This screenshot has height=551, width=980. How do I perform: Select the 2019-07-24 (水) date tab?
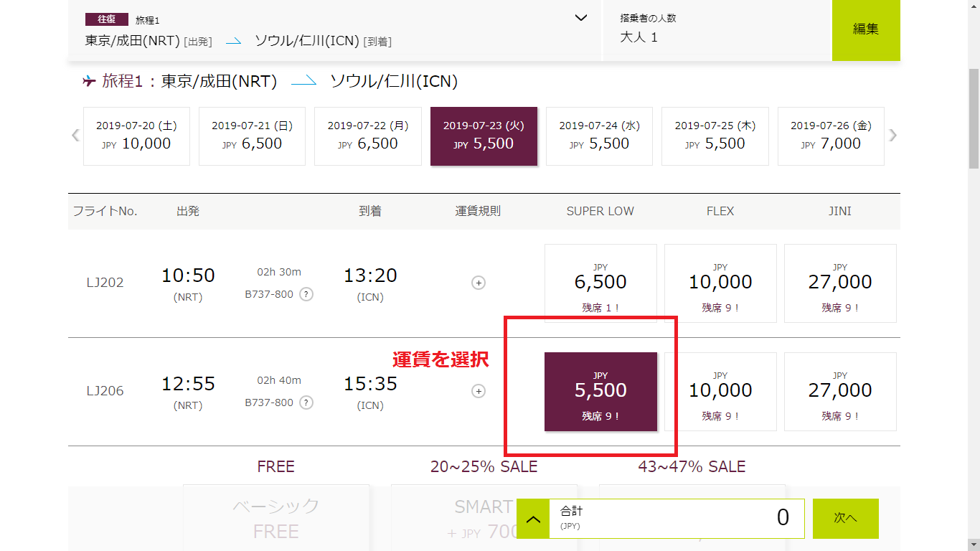click(x=599, y=136)
